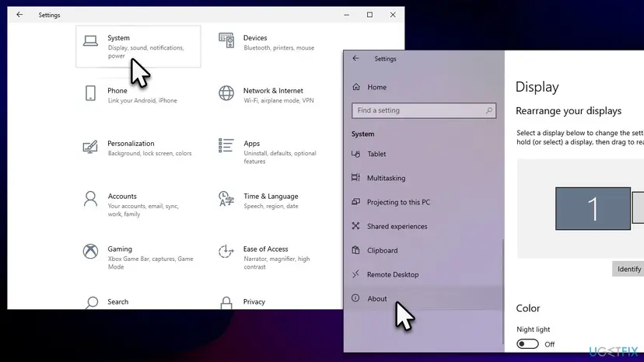644x362 pixels.
Task: Click 'Bluetooth, printers, mouse' text
Action: click(278, 47)
